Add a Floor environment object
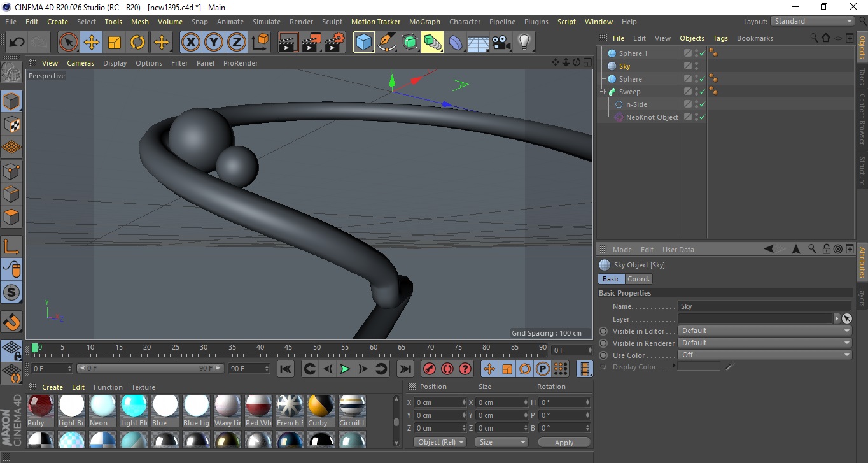Screen dimensions: 868x463 coord(479,43)
